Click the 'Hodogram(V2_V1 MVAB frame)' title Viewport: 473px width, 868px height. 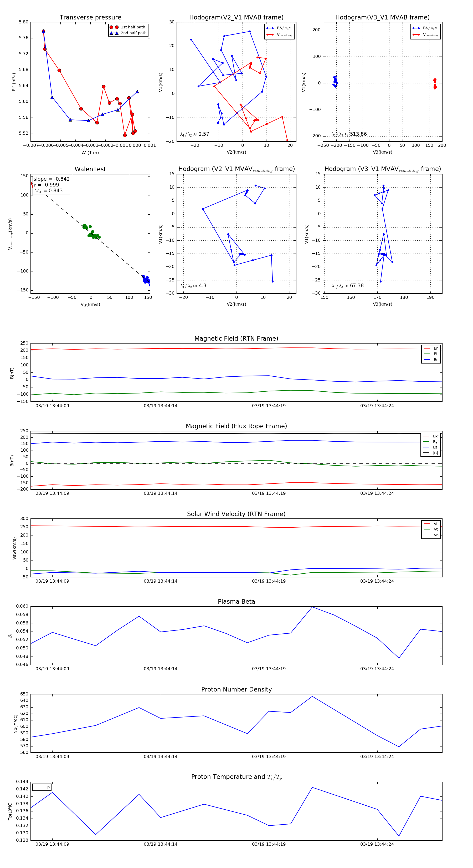(236, 17)
